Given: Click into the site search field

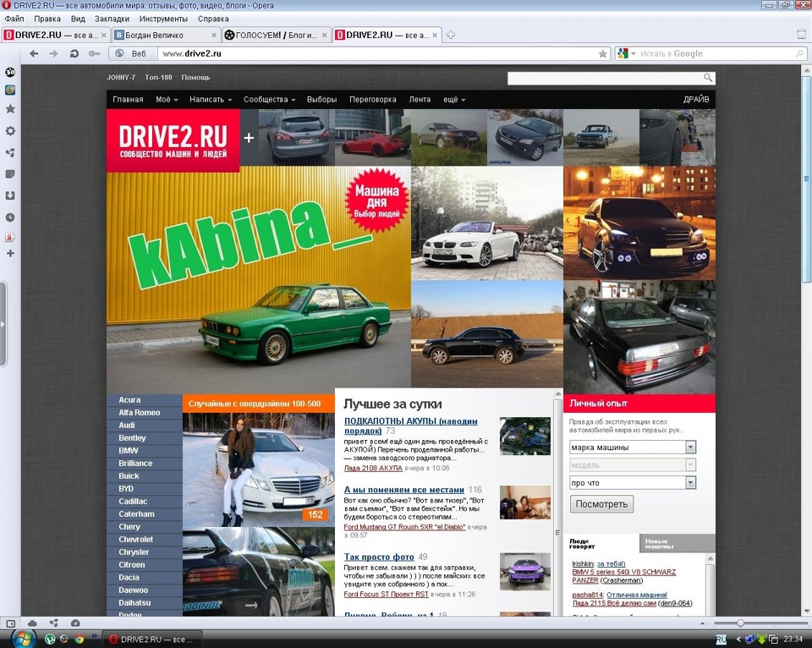Looking at the screenshot, I should click(605, 78).
